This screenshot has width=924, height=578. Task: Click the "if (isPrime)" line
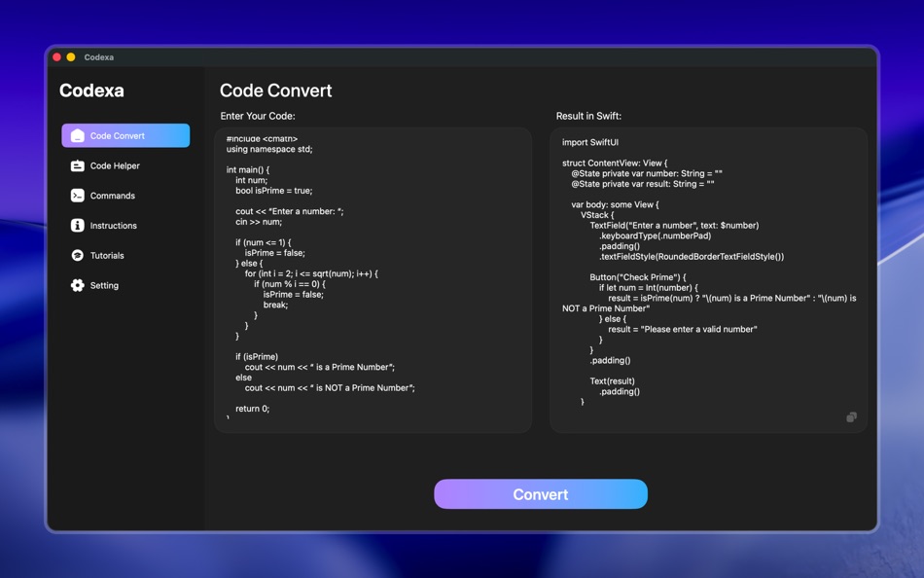pos(257,357)
